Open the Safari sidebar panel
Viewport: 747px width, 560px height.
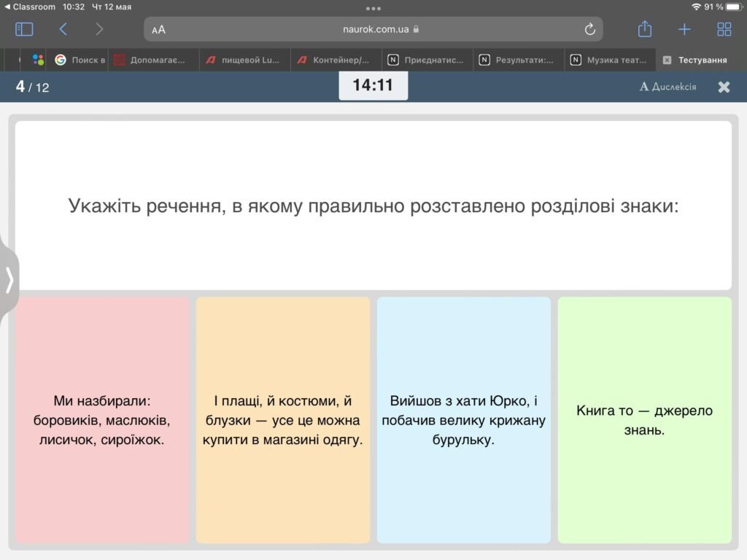[x=24, y=29]
